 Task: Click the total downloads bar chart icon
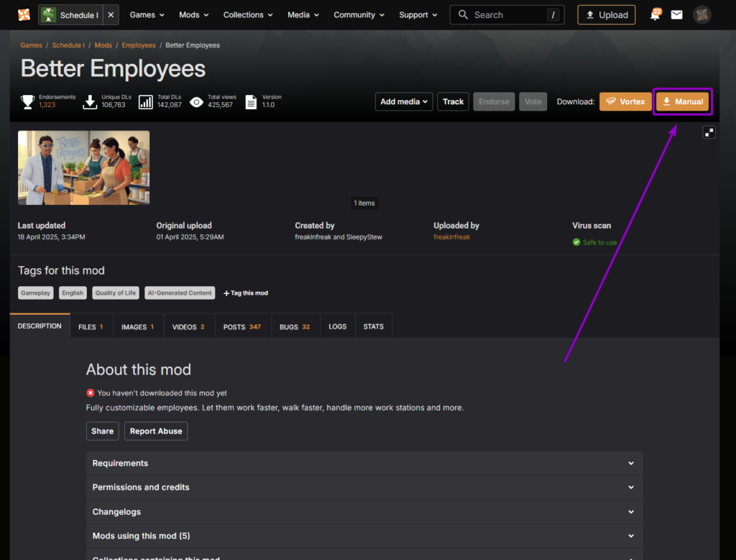[145, 101]
